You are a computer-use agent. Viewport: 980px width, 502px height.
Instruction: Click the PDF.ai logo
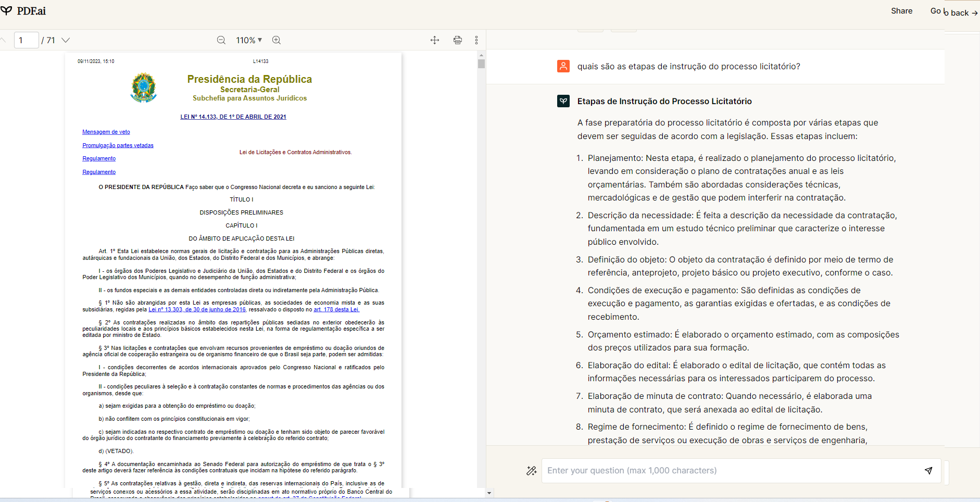(x=24, y=10)
